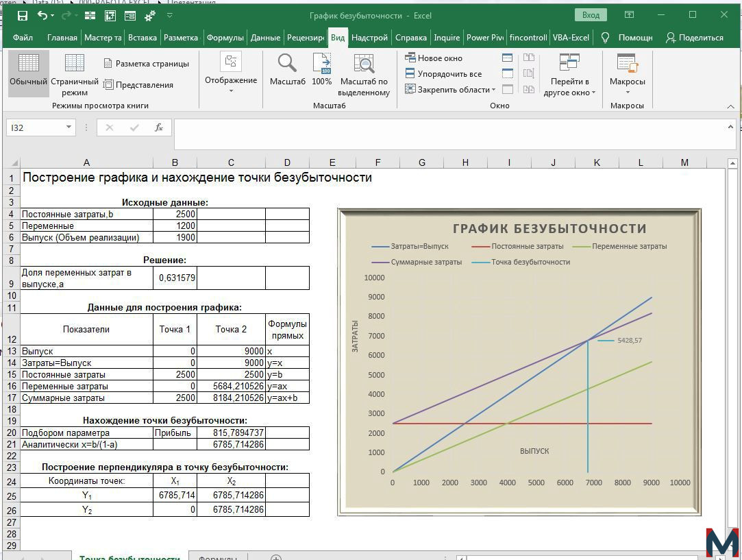Click Reset Window Position icon
742x560 pixels.
(x=528, y=89)
